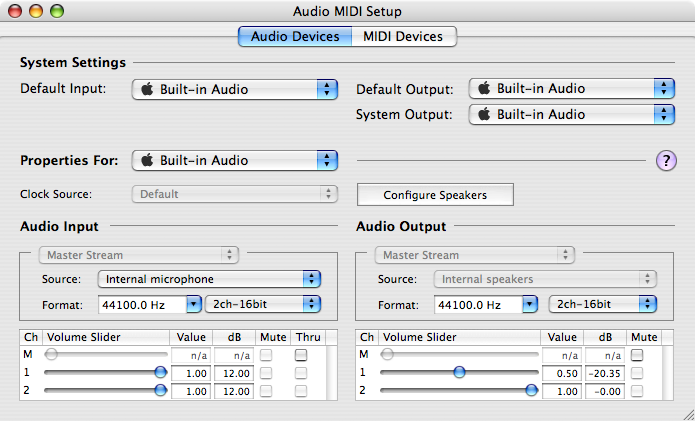The height and width of the screenshot is (421, 695).
Task: Click the Audio MIDI Setup window title
Action: [347, 11]
